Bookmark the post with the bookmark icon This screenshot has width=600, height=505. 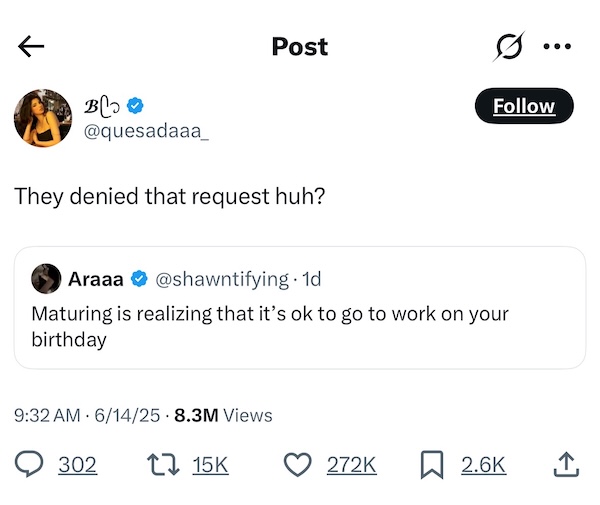point(432,464)
